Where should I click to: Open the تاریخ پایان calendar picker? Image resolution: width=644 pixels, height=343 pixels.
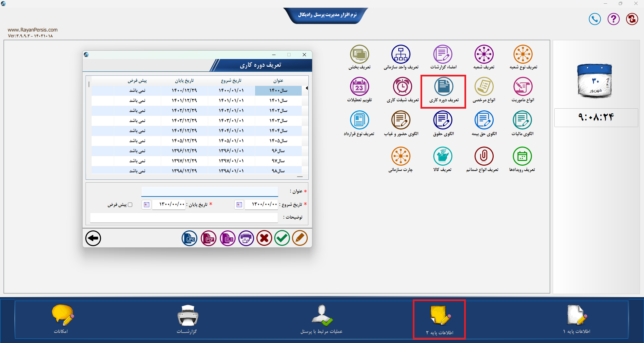point(146,205)
